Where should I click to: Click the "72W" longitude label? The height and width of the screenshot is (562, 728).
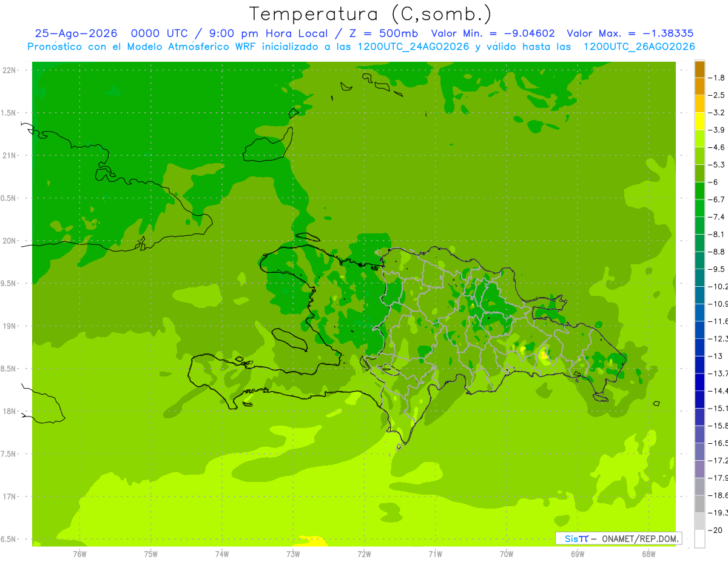pyautogui.click(x=364, y=554)
